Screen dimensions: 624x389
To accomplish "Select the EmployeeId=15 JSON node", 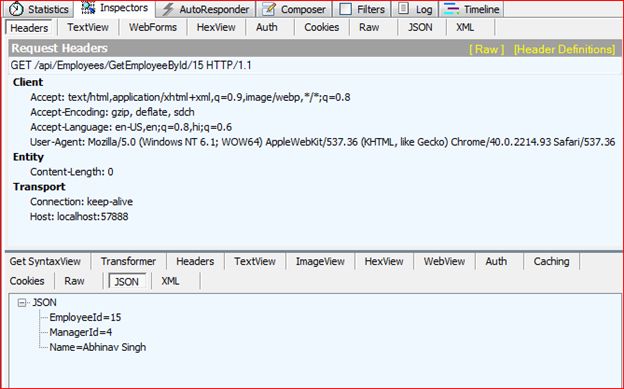I will coord(85,317).
